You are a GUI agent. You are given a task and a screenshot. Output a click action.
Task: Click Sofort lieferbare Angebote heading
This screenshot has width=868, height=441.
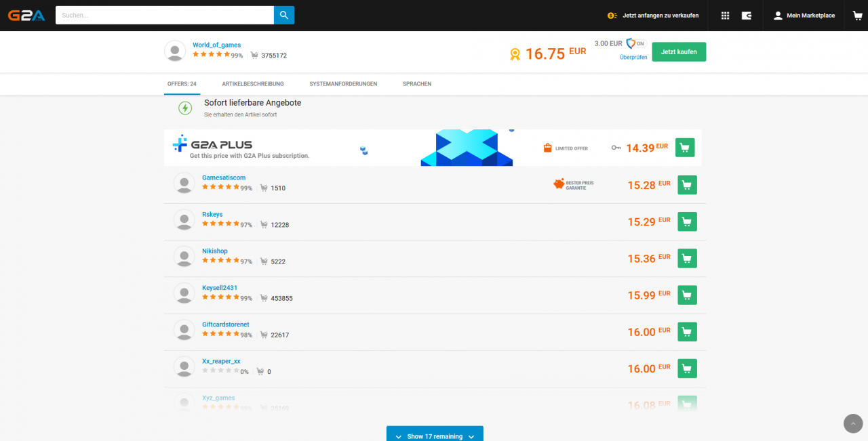252,103
